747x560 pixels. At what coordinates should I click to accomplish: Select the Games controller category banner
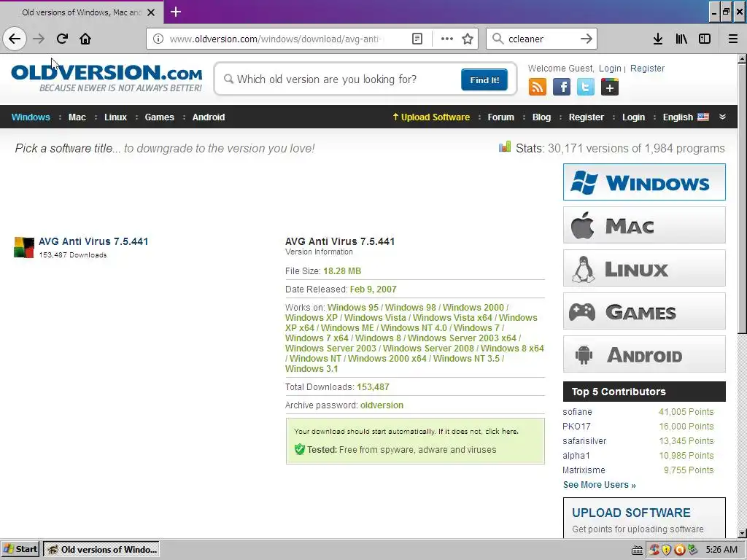[x=644, y=311]
